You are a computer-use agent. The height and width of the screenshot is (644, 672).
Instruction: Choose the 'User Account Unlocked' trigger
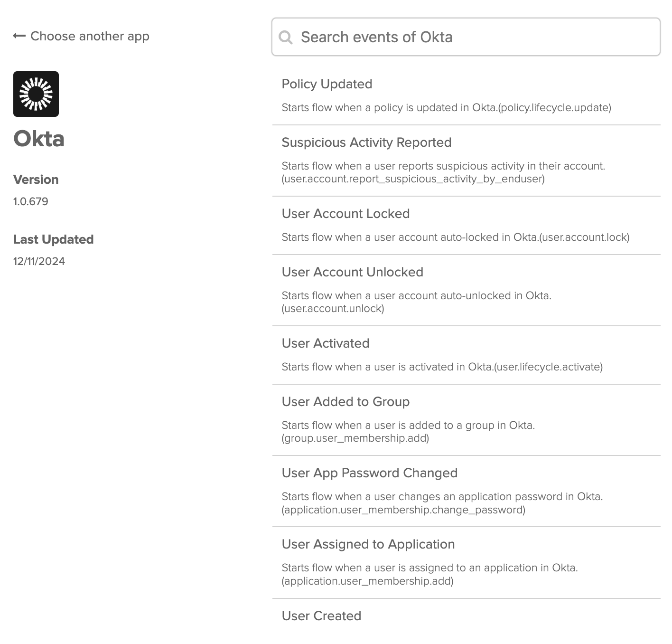click(x=353, y=272)
